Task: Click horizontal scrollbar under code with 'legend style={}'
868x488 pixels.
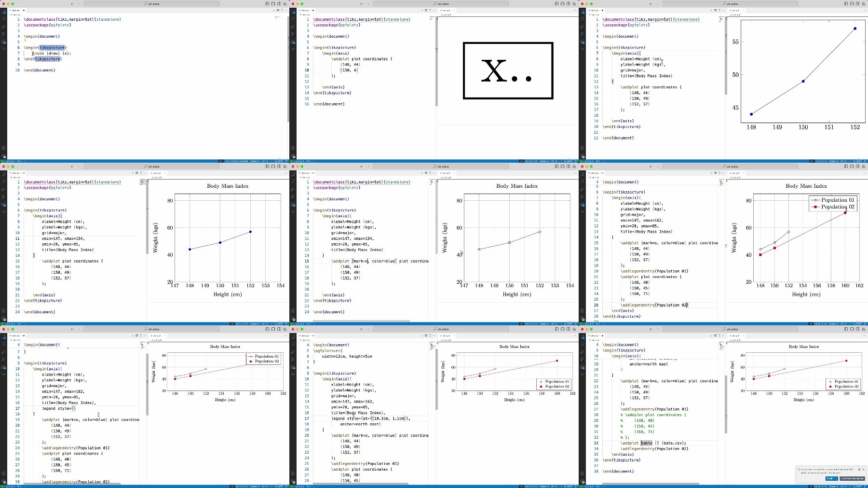Action: tap(72, 483)
